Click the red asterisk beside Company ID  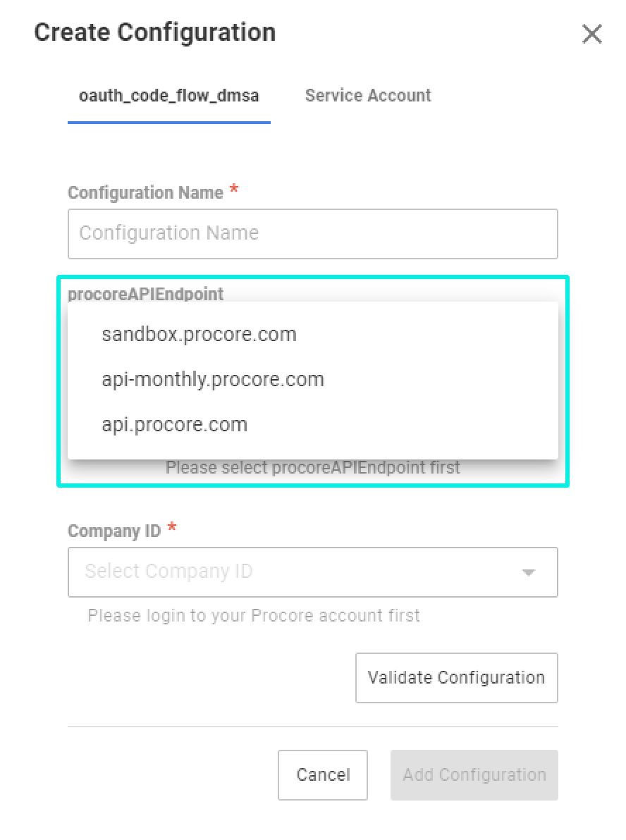pos(171,529)
